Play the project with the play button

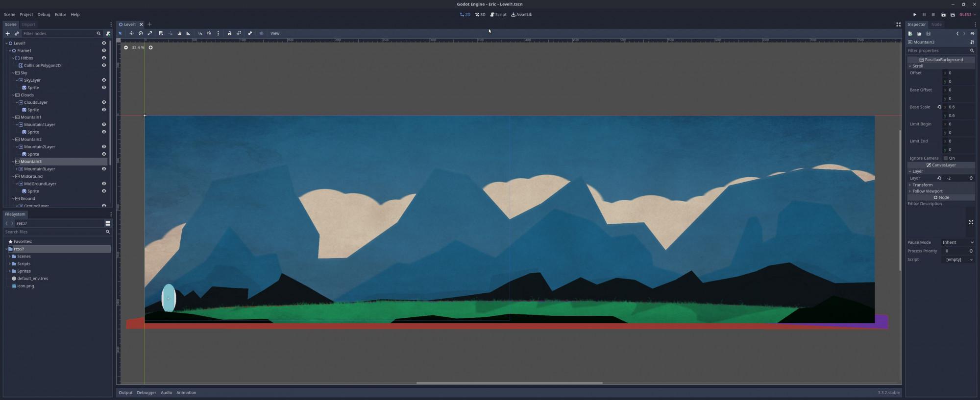[x=914, y=15]
